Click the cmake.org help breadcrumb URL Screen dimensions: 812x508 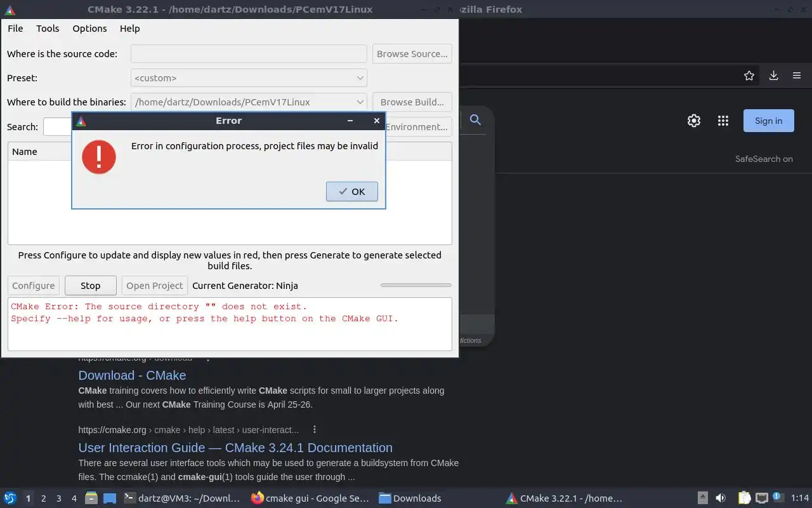point(188,430)
